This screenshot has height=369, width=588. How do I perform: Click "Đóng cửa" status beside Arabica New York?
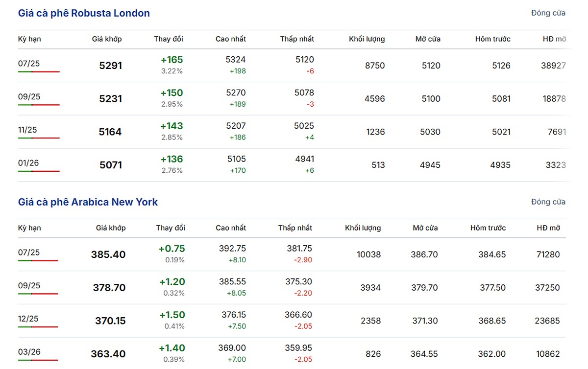click(548, 202)
